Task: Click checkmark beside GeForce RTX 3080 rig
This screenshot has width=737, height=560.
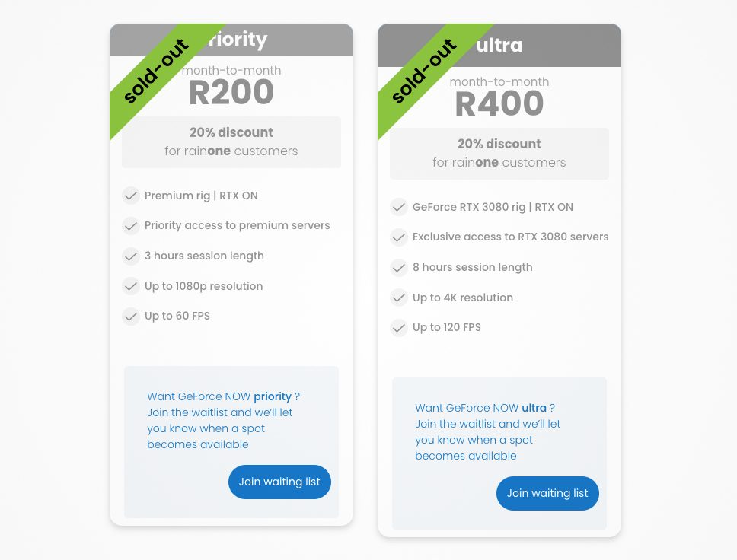Action: (x=399, y=207)
